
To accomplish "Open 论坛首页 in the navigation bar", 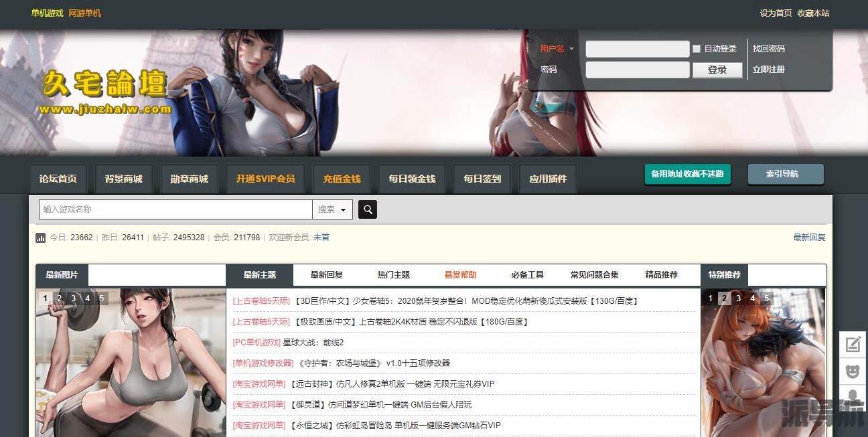I will (x=58, y=179).
